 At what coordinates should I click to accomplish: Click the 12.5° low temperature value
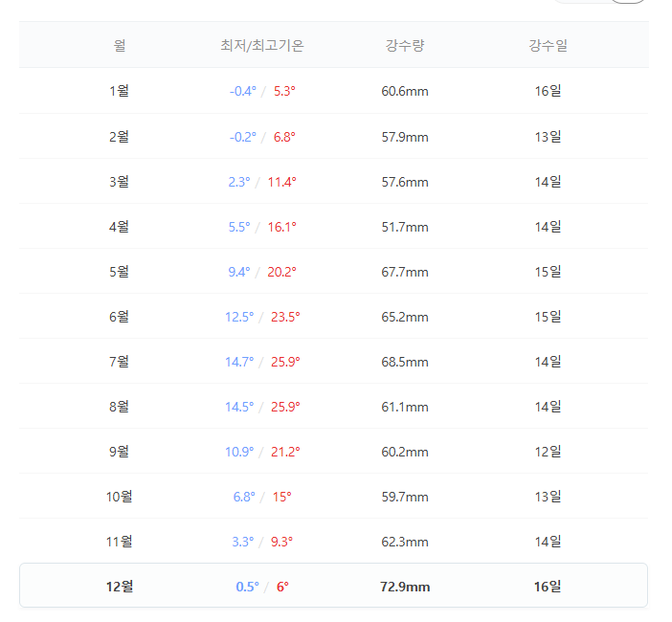point(239,317)
